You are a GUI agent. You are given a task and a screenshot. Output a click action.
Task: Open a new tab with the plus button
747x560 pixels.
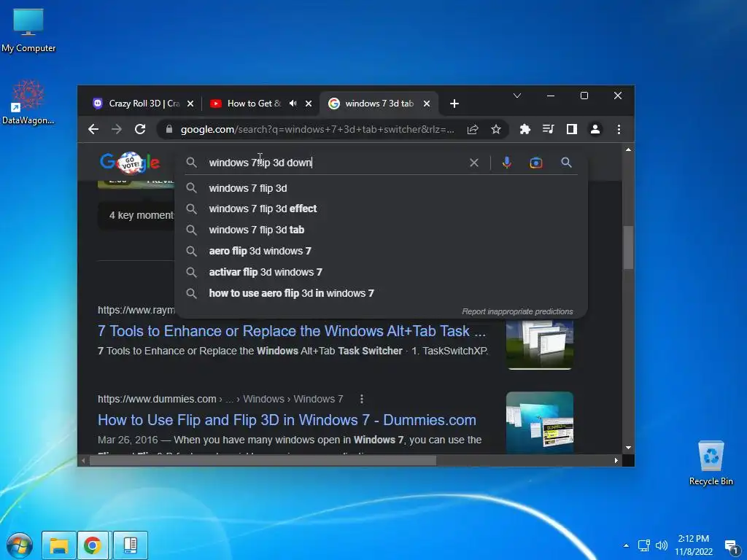click(454, 104)
